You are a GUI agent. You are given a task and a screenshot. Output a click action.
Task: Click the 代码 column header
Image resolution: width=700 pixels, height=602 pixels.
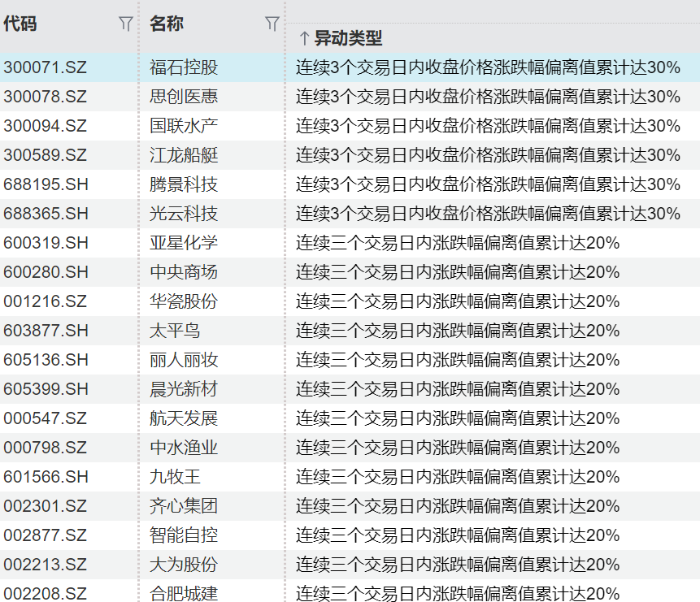tap(20, 24)
